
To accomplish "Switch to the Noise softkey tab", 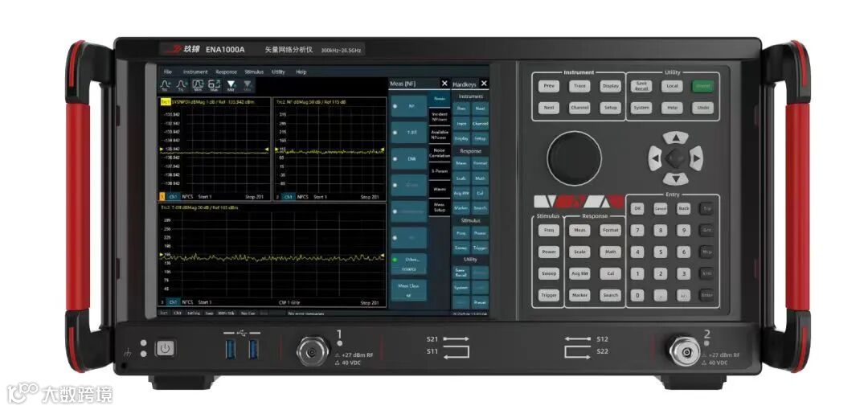I will click(x=440, y=99).
